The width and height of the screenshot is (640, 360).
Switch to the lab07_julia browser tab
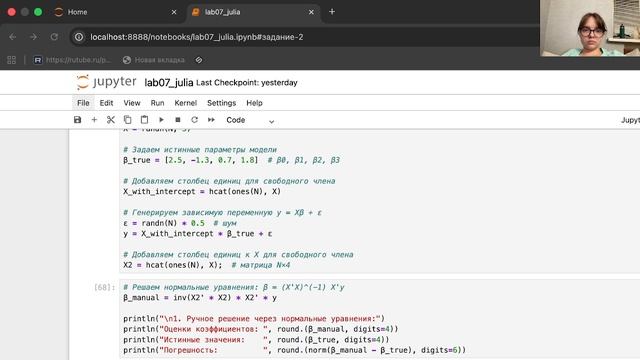tap(222, 12)
